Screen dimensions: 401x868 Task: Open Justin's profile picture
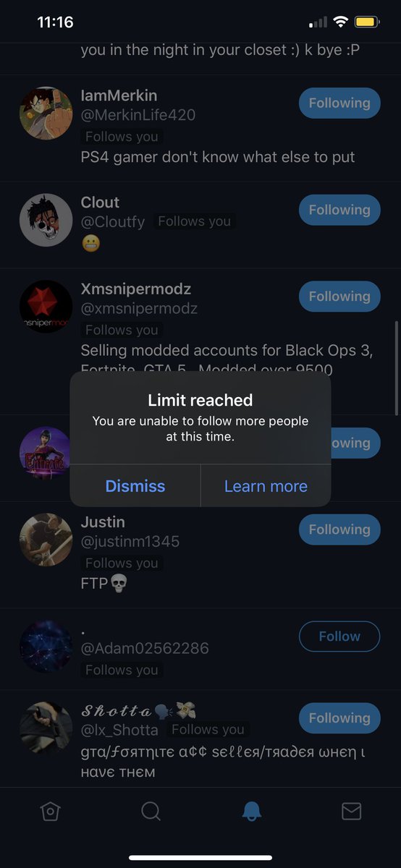pyautogui.click(x=46, y=540)
